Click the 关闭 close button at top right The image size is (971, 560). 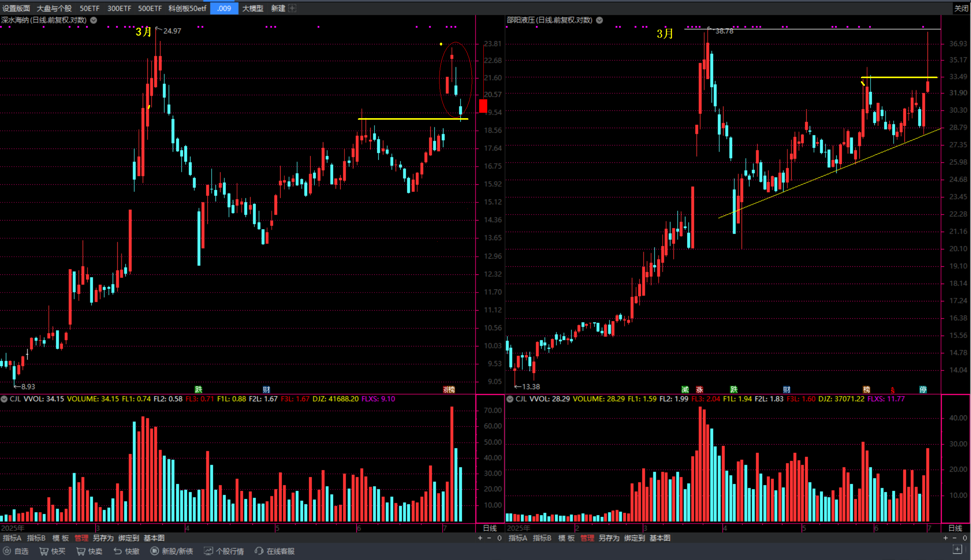pyautogui.click(x=961, y=8)
